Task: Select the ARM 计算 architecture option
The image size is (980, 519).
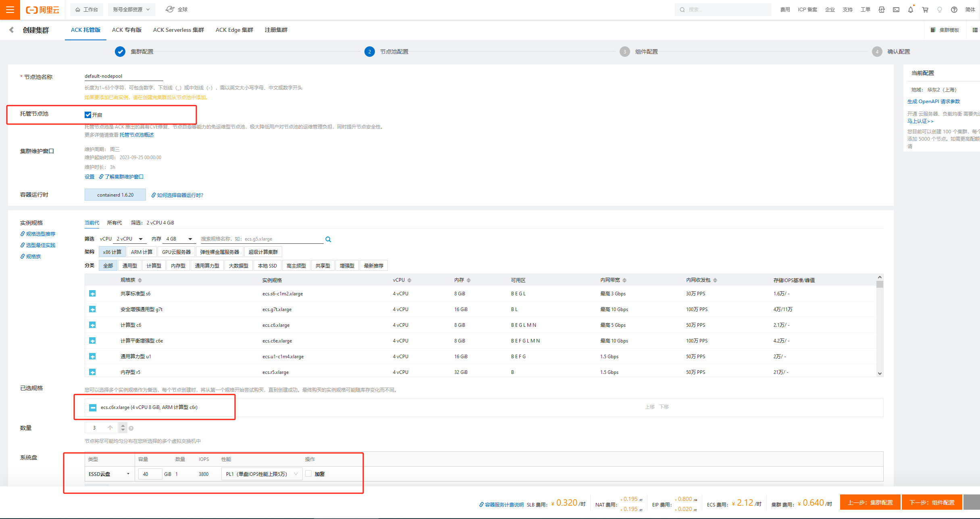Action: (141, 252)
